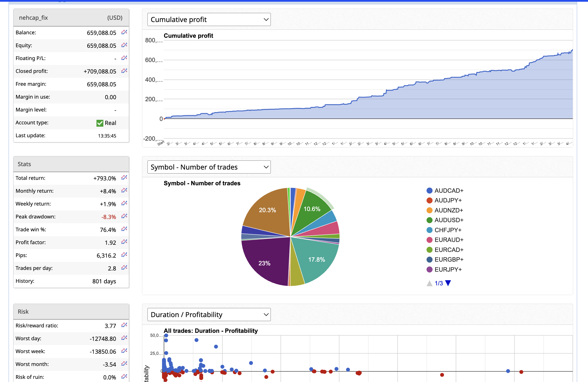Click chart icon next to Trades per day

124,268
